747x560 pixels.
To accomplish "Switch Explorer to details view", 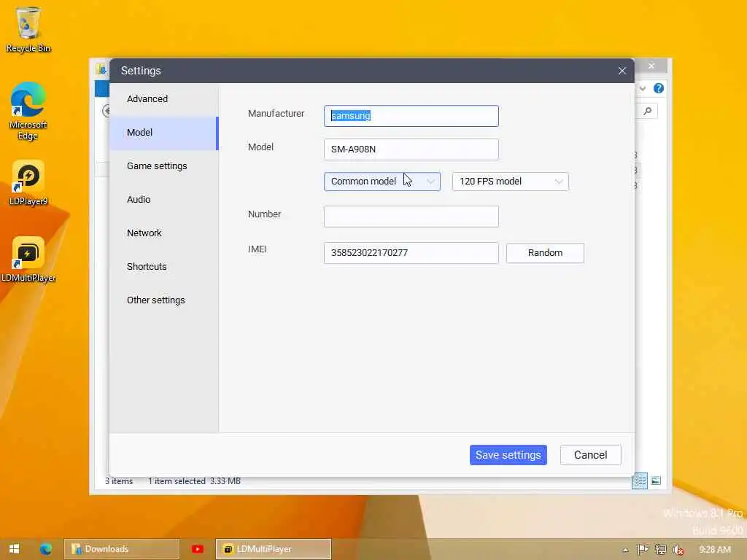I will point(640,481).
